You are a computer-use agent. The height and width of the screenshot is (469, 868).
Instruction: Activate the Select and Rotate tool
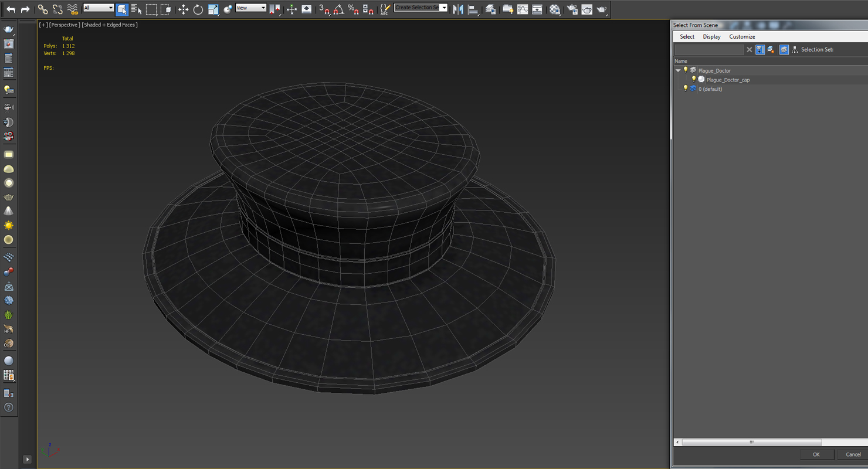(x=198, y=9)
